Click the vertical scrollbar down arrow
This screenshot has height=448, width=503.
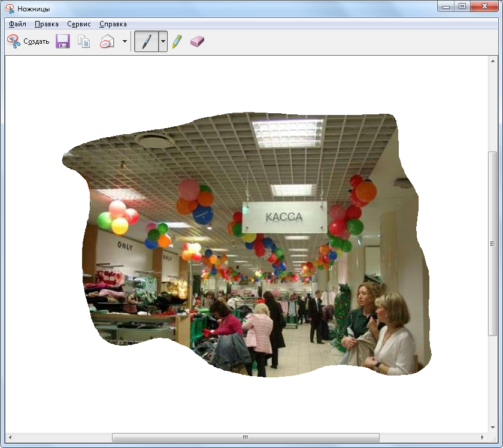492,428
